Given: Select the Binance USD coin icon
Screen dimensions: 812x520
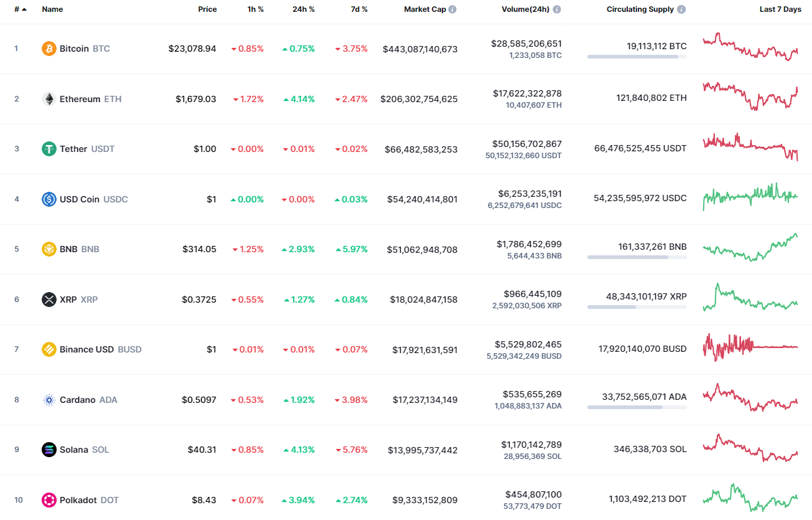Looking at the screenshot, I should (49, 349).
